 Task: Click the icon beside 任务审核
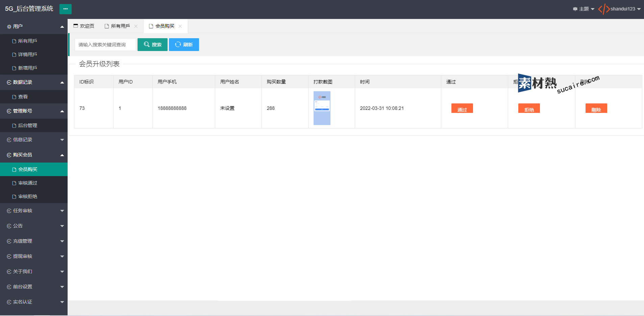[9, 211]
